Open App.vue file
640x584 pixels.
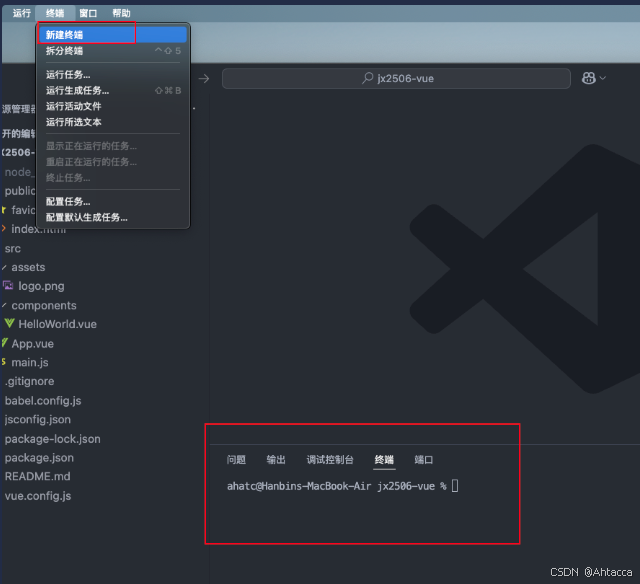pos(32,344)
